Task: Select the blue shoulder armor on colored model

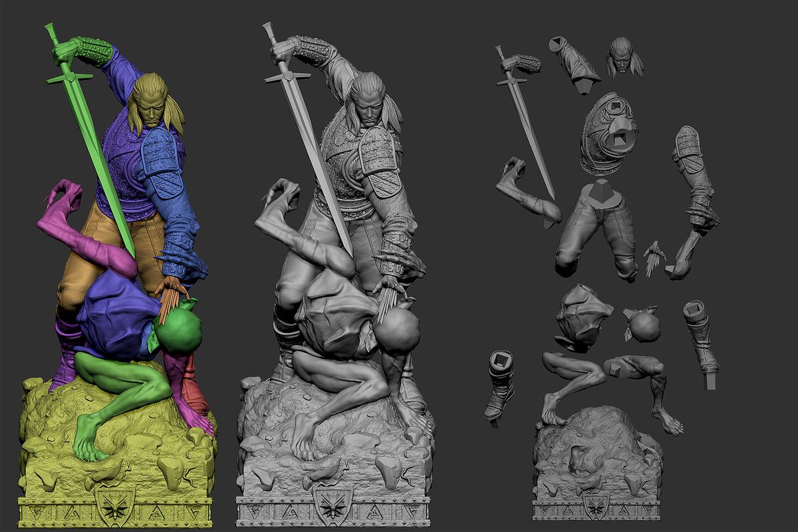Action: point(162,162)
